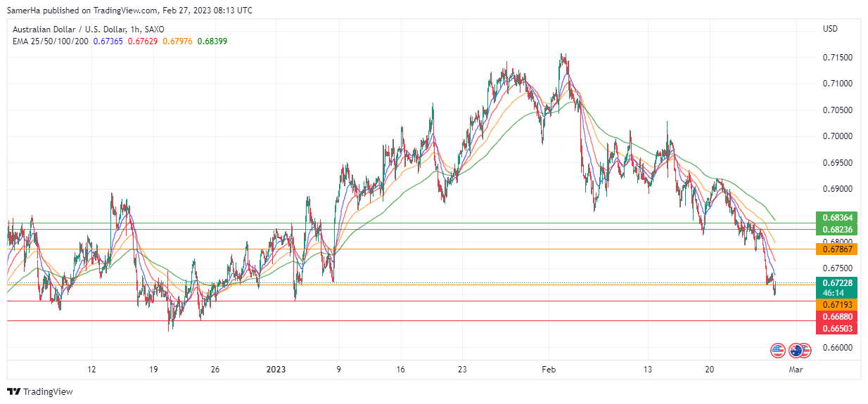Click the Australian flag event icon
Screen dimensions: 868x404
[796, 349]
